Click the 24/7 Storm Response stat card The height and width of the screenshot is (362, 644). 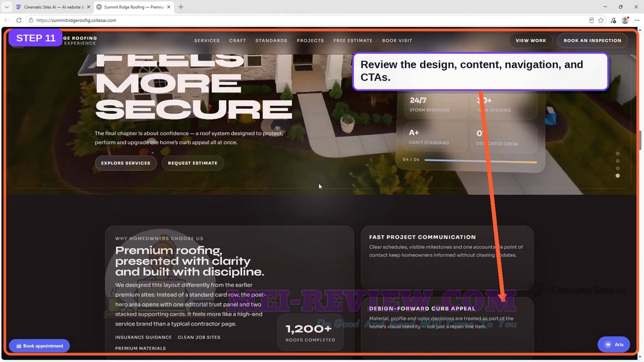[435, 105]
